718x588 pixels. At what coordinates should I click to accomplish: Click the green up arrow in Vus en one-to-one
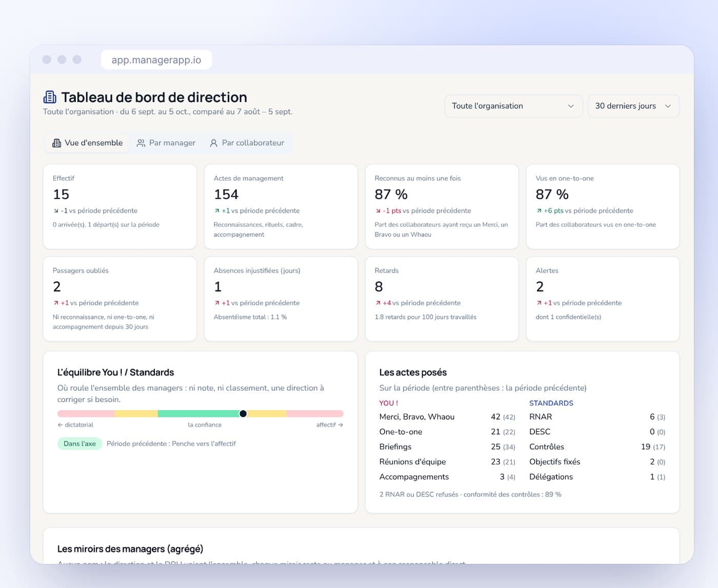(539, 211)
